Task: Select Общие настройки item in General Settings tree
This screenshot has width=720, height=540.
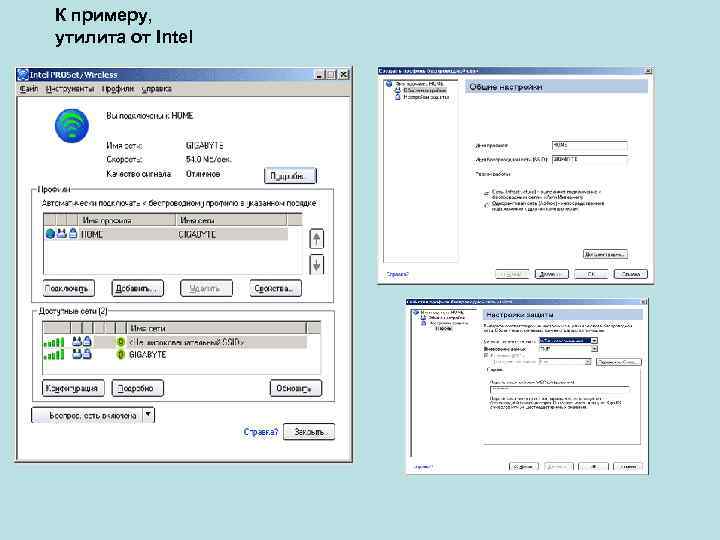Action: click(x=424, y=90)
